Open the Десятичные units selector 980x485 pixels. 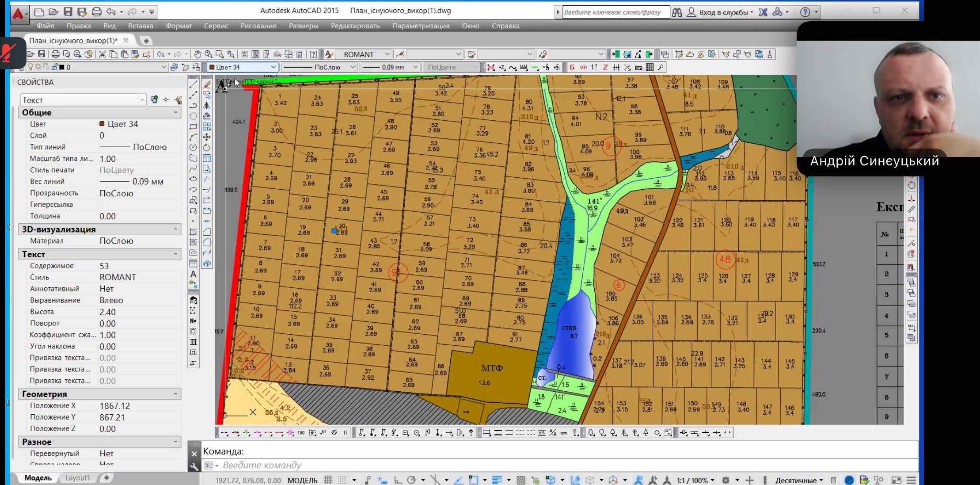tap(799, 480)
